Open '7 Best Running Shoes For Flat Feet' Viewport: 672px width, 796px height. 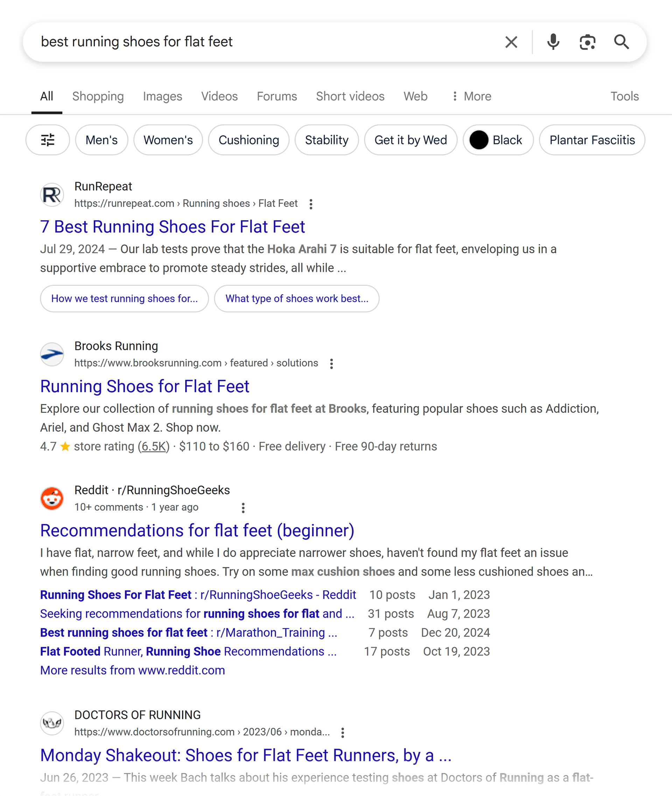[172, 227]
